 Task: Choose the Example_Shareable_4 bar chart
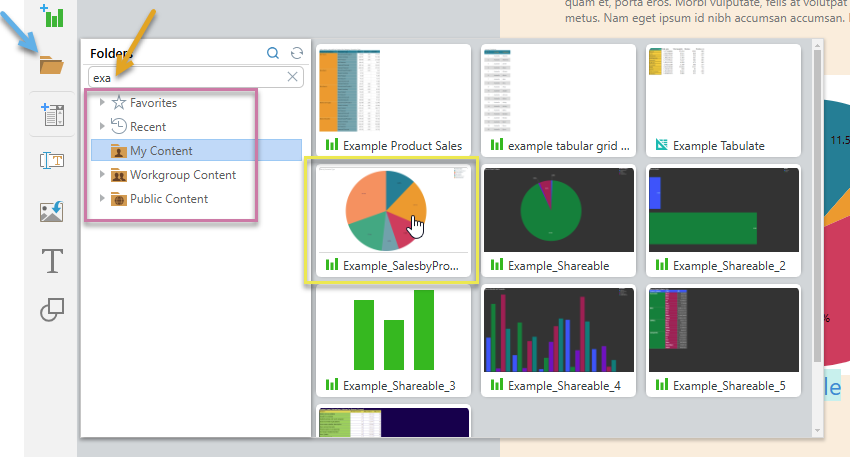(x=558, y=340)
